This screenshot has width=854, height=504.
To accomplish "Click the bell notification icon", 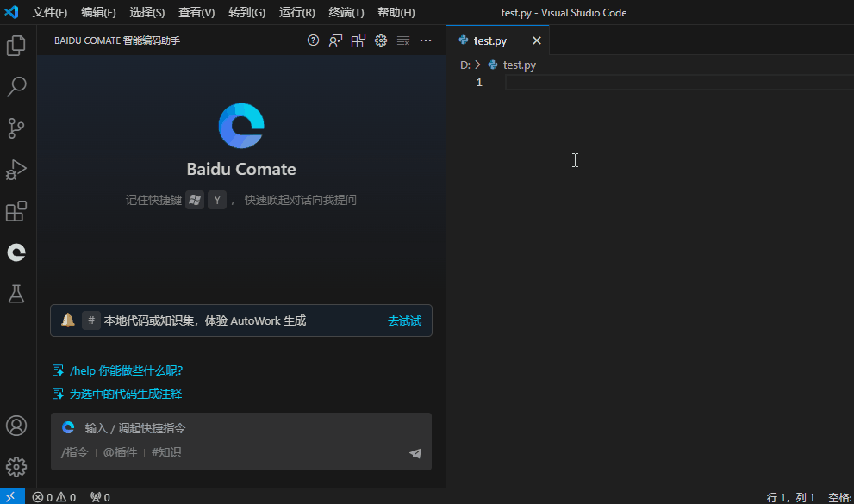I will [68, 320].
